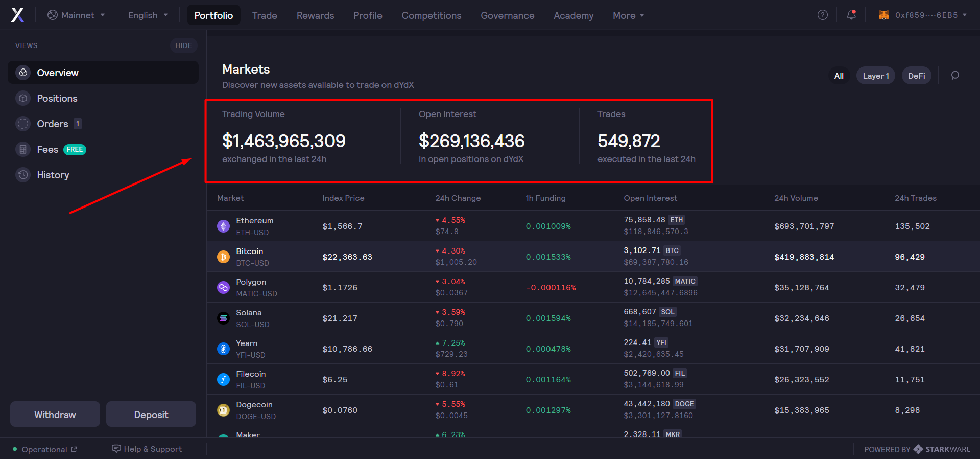Open the Positions view
The height and width of the screenshot is (459, 980).
point(103,98)
